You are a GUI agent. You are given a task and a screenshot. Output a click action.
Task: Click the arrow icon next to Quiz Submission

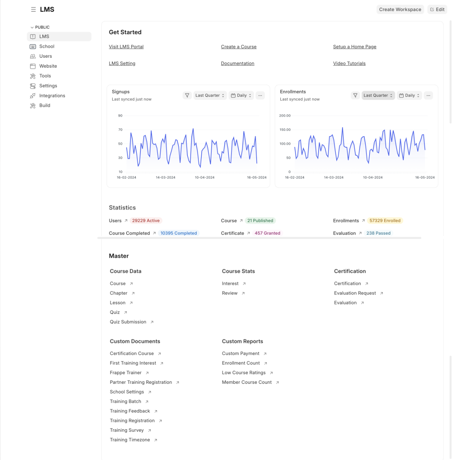(x=152, y=322)
